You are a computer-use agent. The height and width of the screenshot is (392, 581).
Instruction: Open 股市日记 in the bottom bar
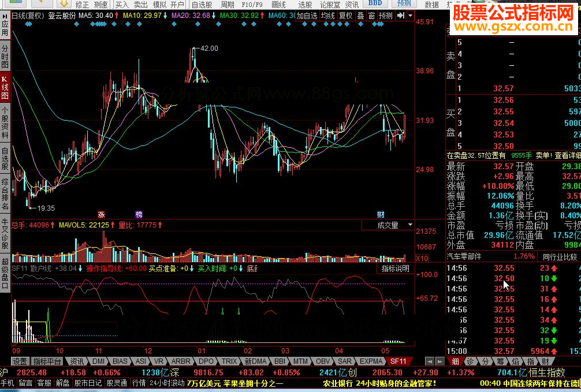point(88,383)
